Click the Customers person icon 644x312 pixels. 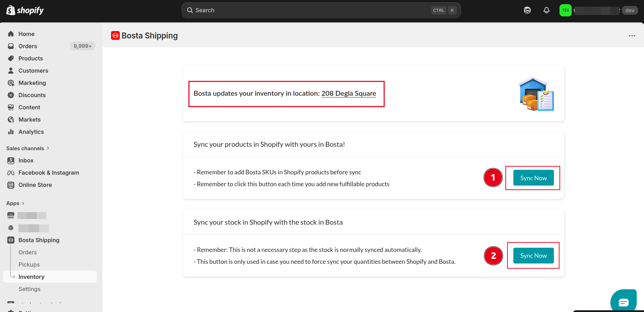11,71
